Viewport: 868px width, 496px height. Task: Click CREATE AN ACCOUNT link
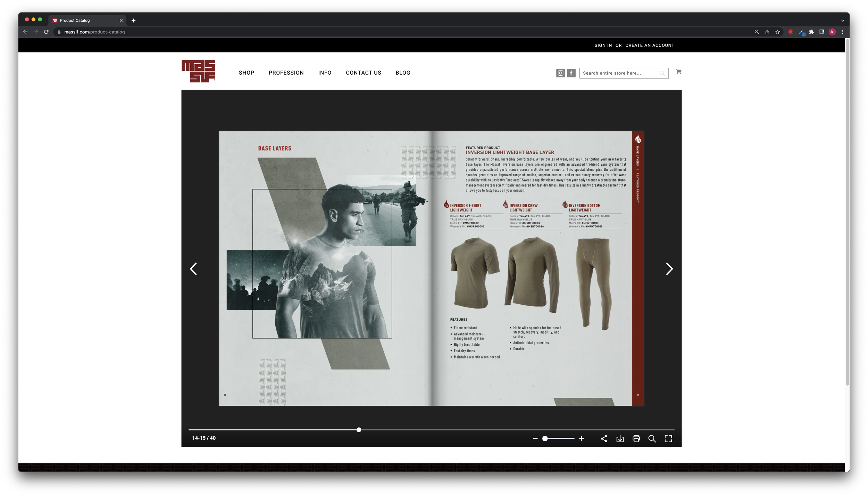[650, 45]
